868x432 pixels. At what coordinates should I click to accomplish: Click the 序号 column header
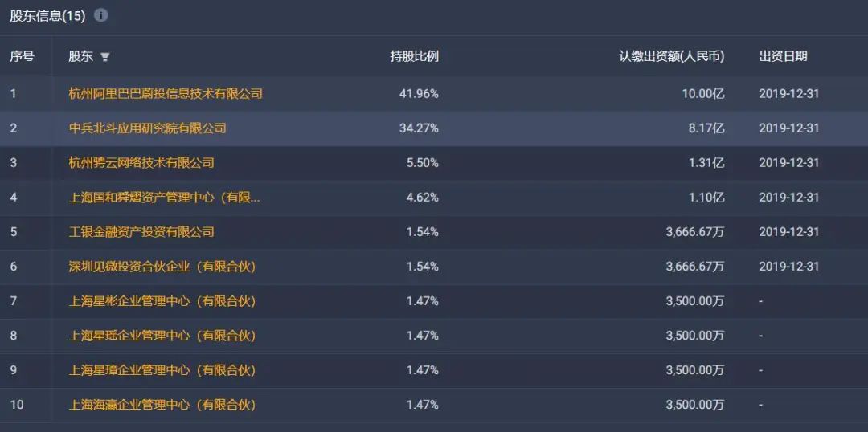(x=22, y=56)
